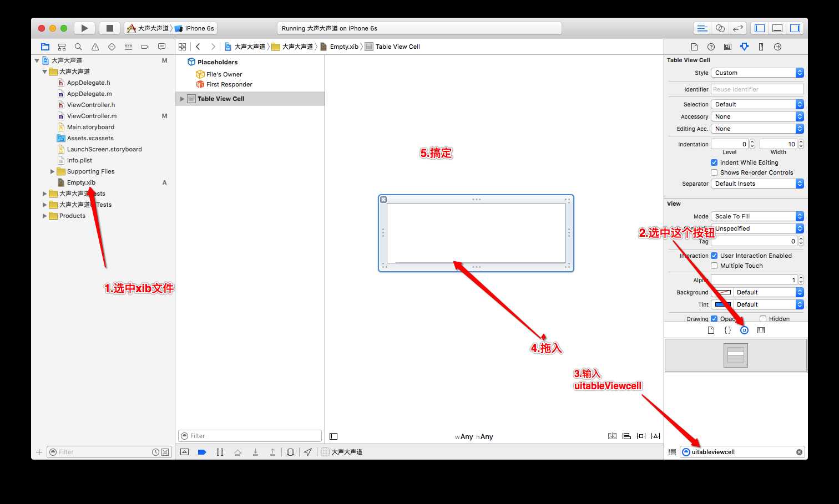Go back in editor history
This screenshot has height=504, width=839.
click(198, 47)
